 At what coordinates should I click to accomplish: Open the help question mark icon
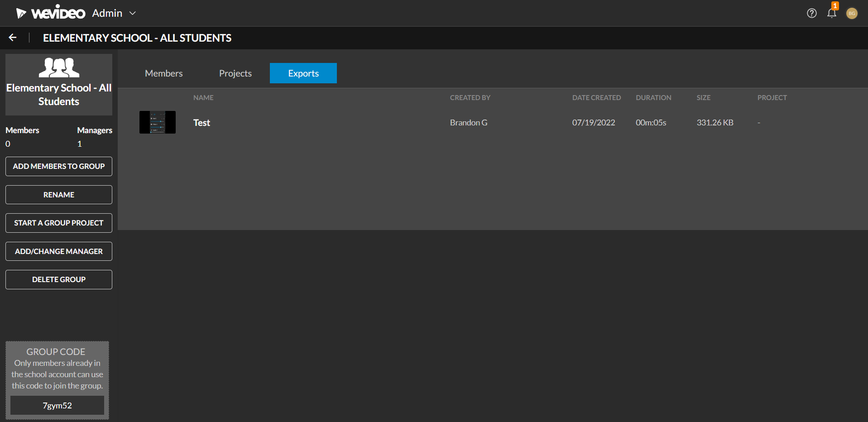click(811, 13)
